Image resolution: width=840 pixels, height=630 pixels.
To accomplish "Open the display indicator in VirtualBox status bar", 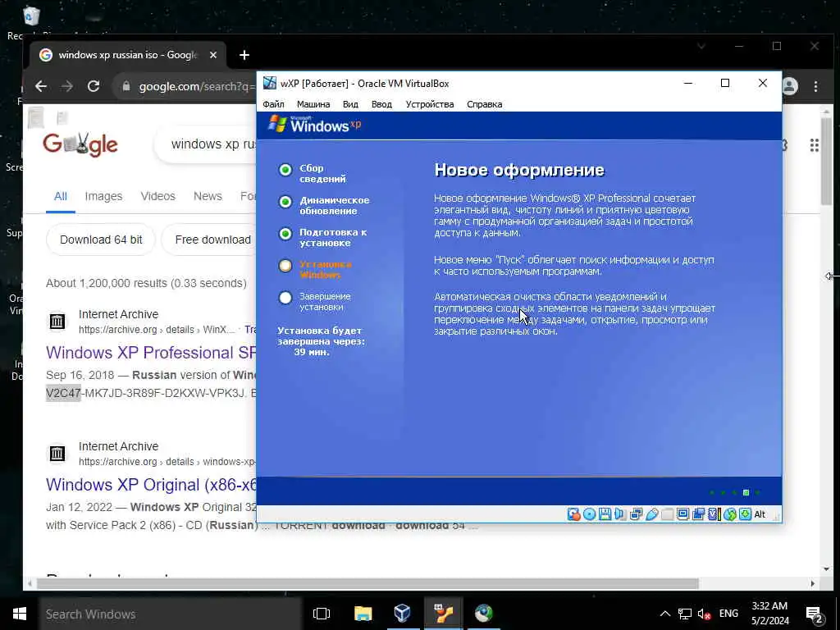I will click(x=682, y=515).
